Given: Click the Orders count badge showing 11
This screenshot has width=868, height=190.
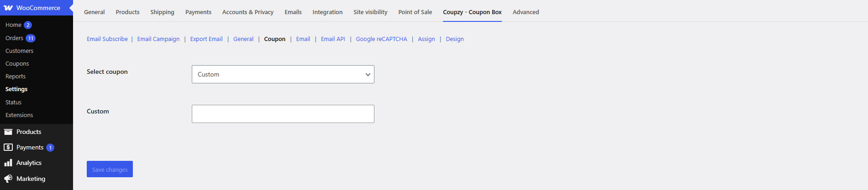Looking at the screenshot, I should point(31,38).
